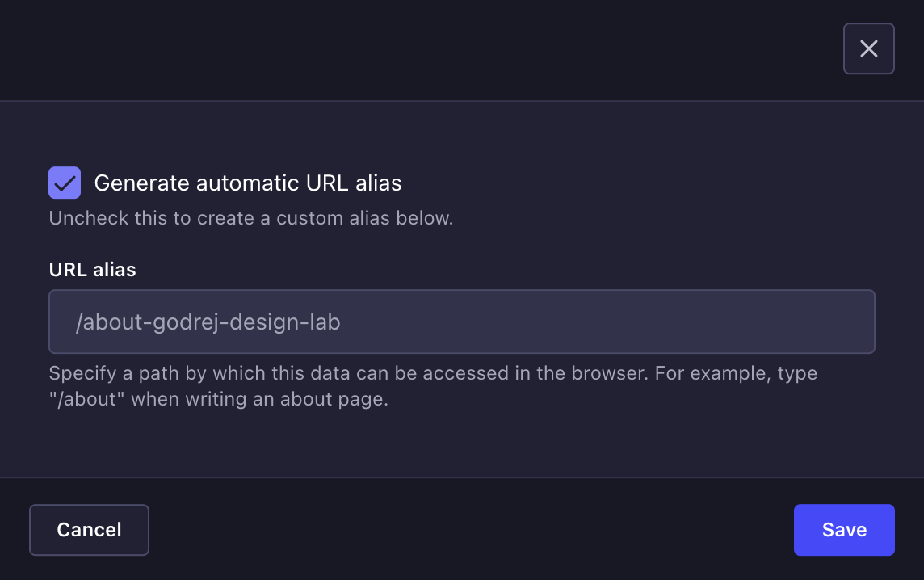The height and width of the screenshot is (580, 924).
Task: Click the URL alias field label
Action: (92, 269)
